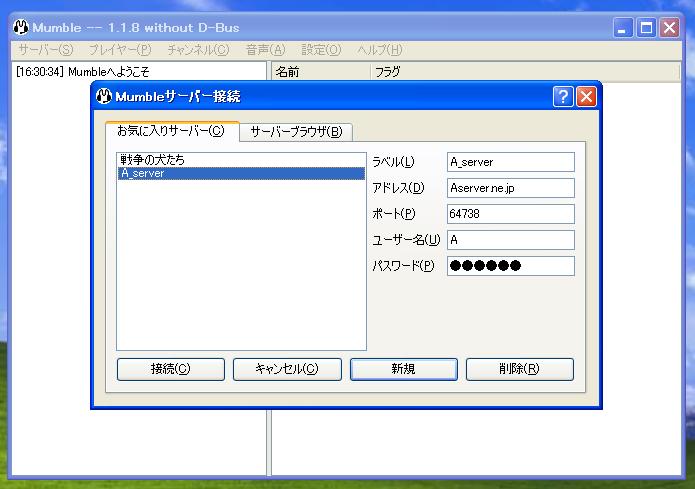This screenshot has width=695, height=489.
Task: Select 戦争の犬たち in the server list
Action: [x=152, y=159]
